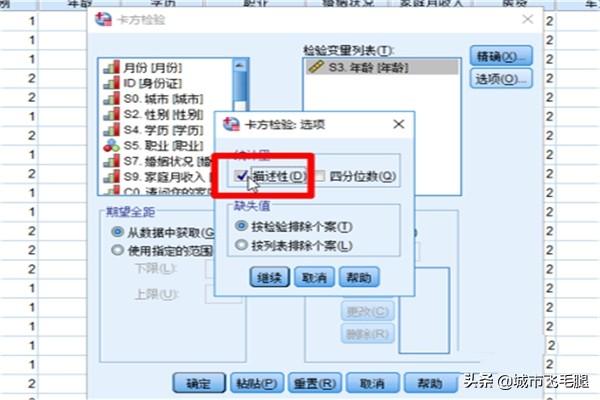Pick the S4. 学历 variable icon
This screenshot has height=400, width=600.
(111, 130)
